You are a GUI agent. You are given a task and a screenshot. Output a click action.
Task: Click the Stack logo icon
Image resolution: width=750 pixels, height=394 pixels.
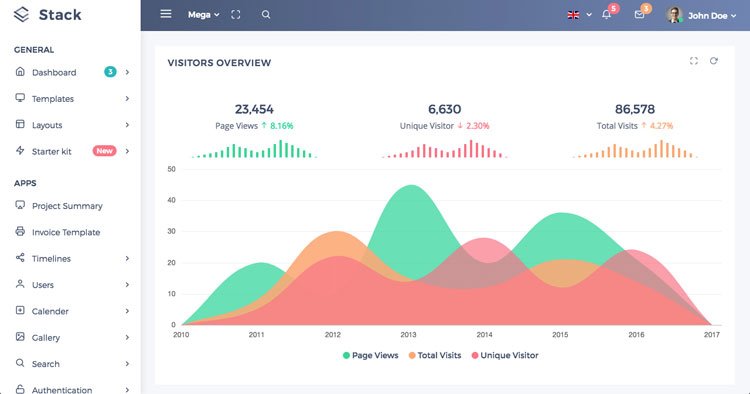[22, 15]
